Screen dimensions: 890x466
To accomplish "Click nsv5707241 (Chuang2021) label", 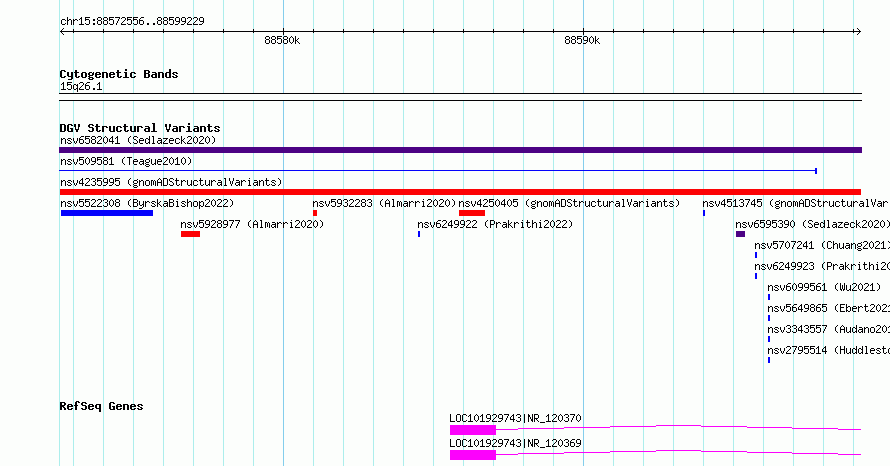I will [822, 245].
